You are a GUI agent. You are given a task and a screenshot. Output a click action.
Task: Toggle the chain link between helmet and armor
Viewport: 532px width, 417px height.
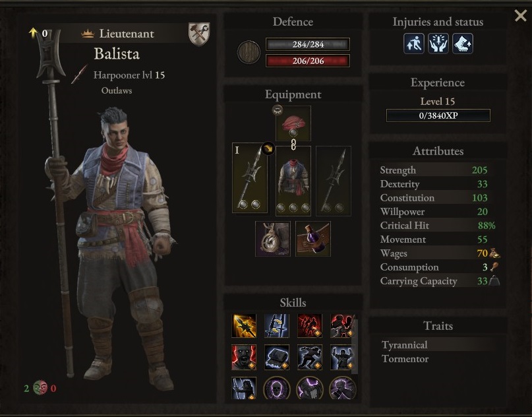click(x=293, y=144)
